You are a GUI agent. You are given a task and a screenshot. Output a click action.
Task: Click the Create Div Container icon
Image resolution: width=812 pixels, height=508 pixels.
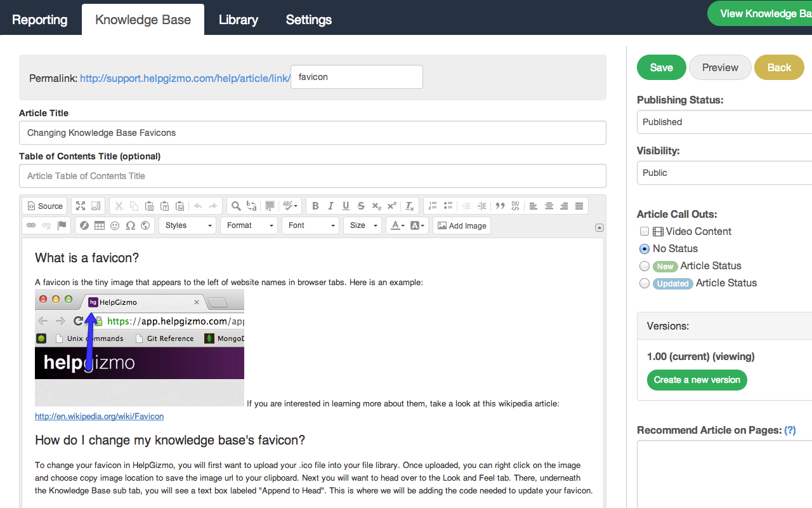click(x=515, y=206)
